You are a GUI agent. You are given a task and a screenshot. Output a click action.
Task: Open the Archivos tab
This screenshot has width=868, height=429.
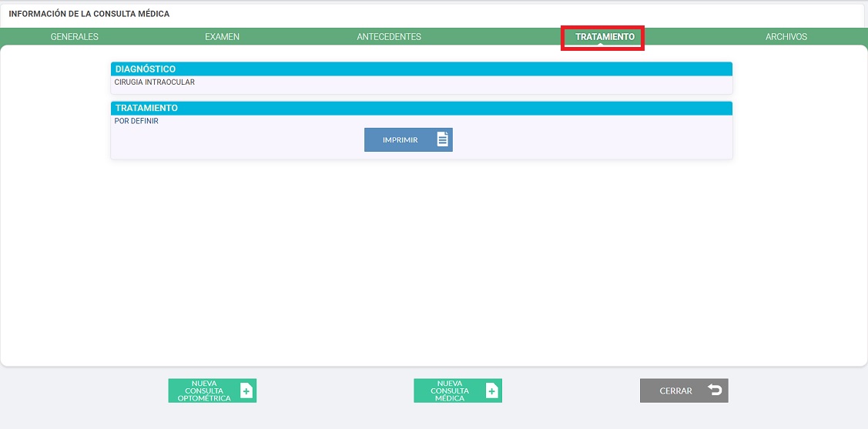[786, 37]
